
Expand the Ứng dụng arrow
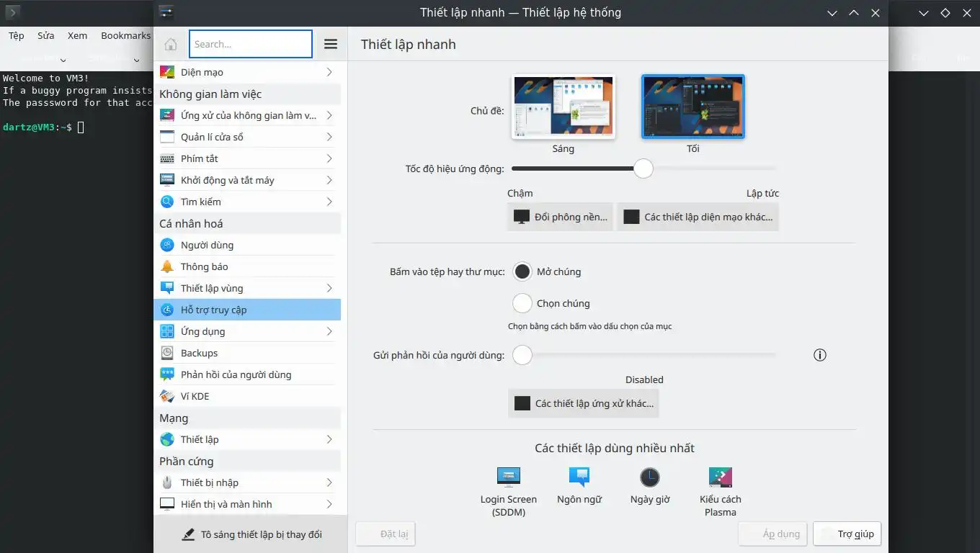[329, 331]
